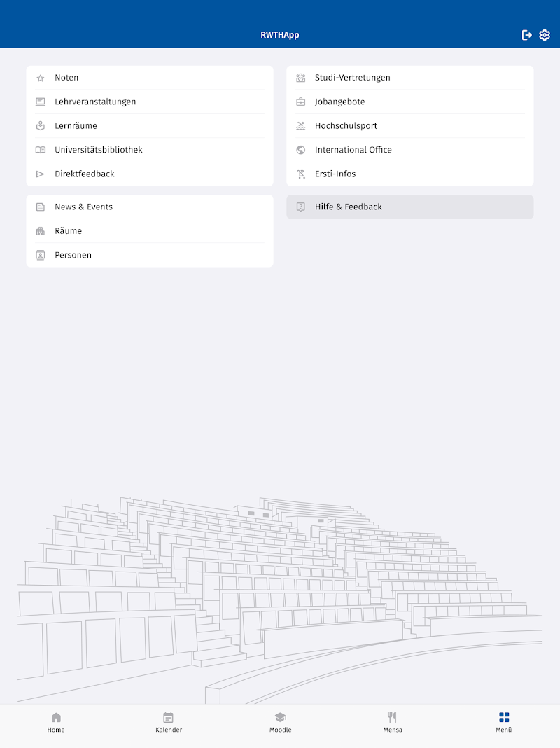The width and height of the screenshot is (560, 748).
Task: Open the News & Events entry
Action: [83, 207]
